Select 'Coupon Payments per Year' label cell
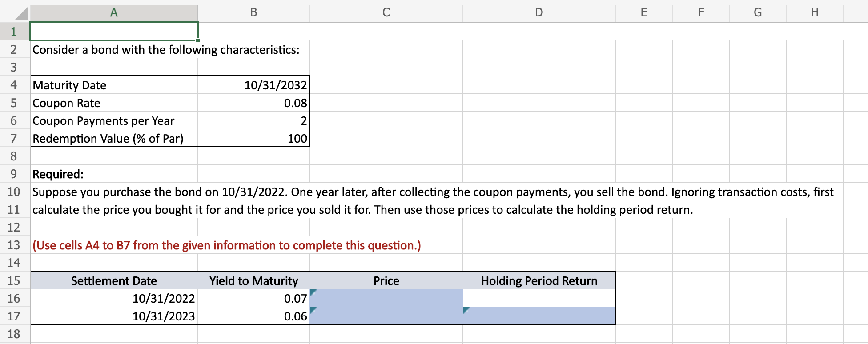 [114, 120]
